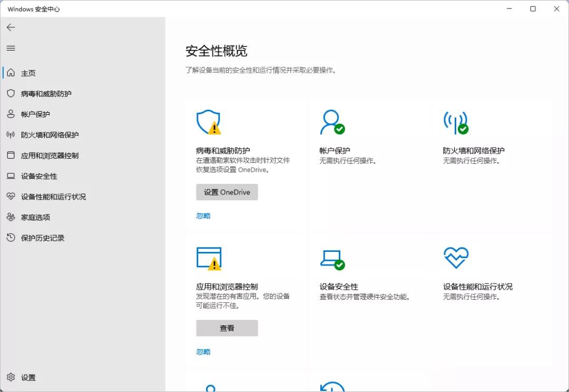Click the virus and threat protection shield icon
This screenshot has width=569, height=392.
(x=209, y=121)
